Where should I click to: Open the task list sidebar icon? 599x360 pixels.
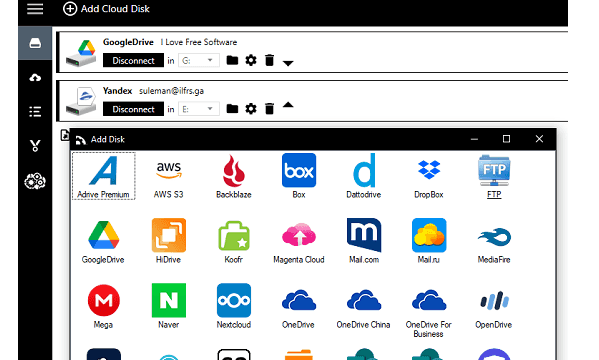point(35,112)
